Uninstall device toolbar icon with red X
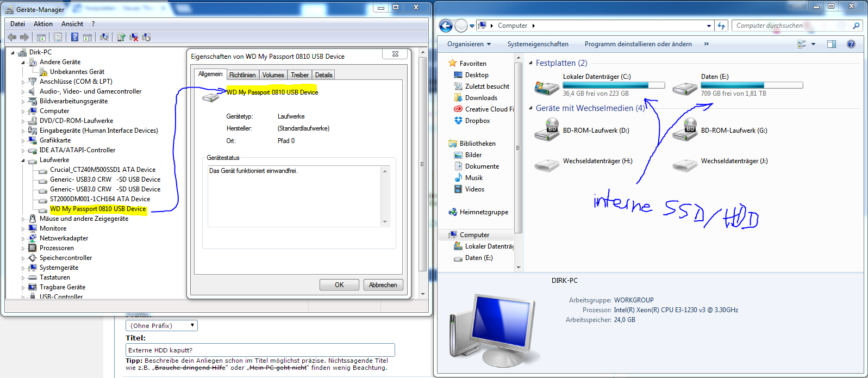The height and width of the screenshot is (378, 868). [134, 37]
